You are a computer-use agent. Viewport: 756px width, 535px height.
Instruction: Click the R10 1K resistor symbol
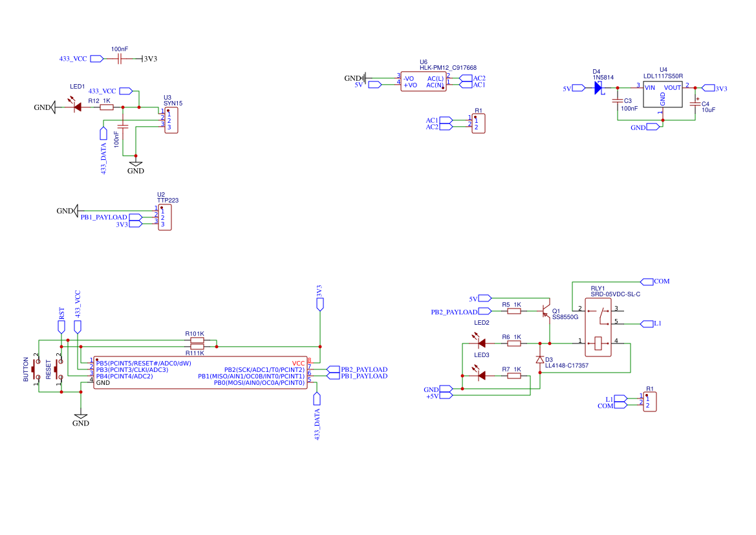click(197, 340)
